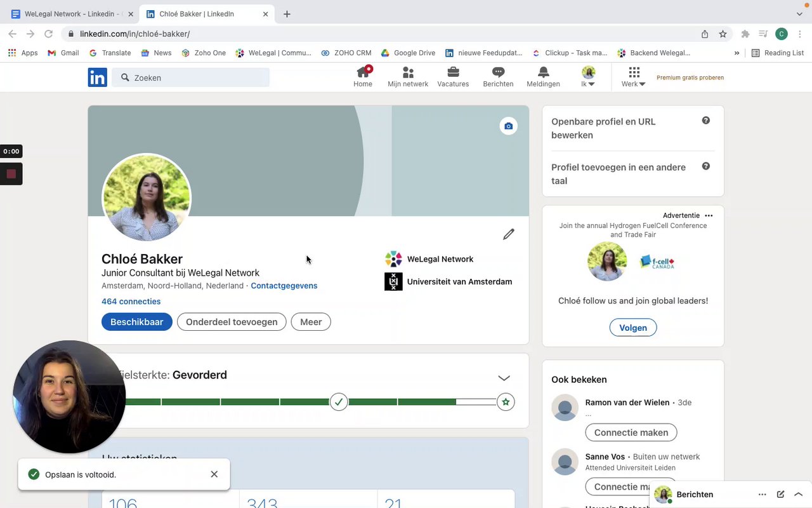
Task: View the 464 connecties link
Action: [x=131, y=302]
